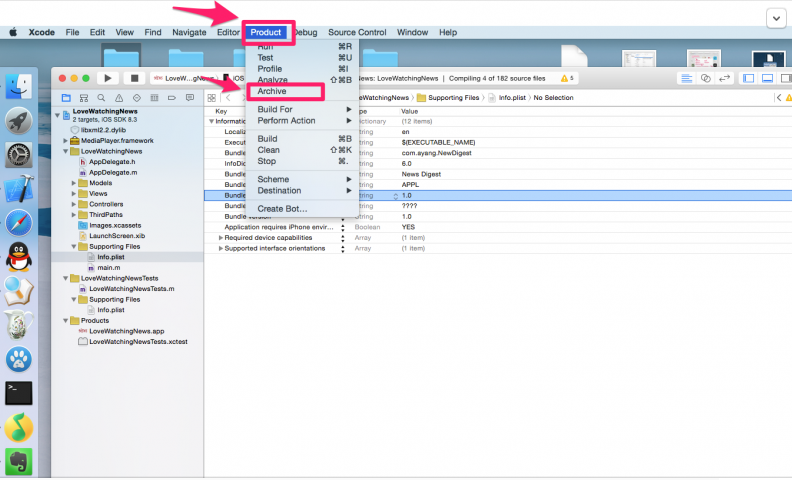
Task: Expand the ThirdPaths folder
Action: click(74, 215)
